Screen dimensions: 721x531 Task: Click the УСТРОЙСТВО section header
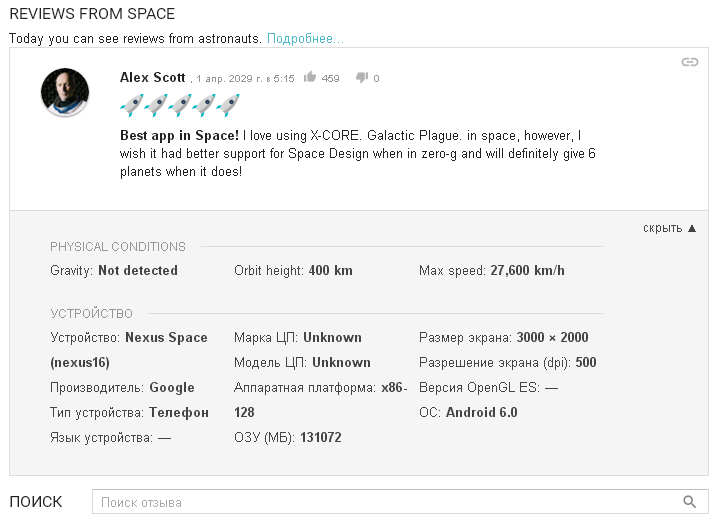pos(92,314)
